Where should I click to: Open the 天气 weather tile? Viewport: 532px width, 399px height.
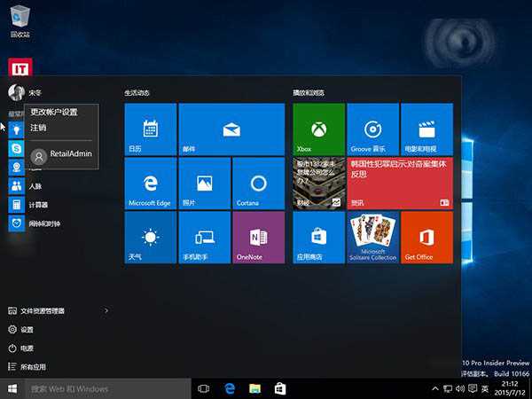click(x=150, y=238)
